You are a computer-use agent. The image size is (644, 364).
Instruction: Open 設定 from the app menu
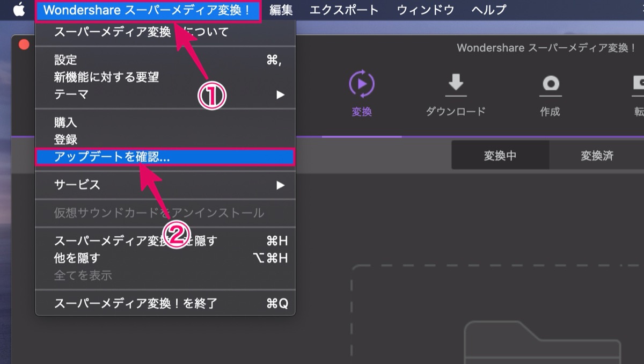[165, 60]
